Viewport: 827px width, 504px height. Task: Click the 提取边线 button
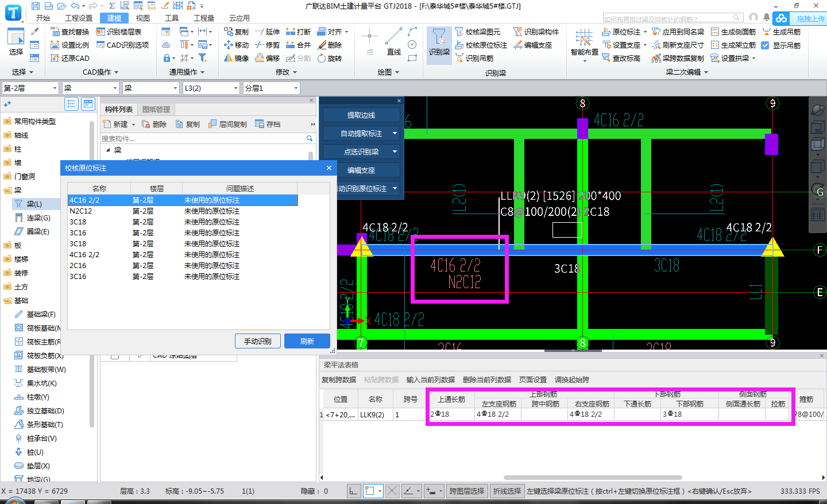pyautogui.click(x=361, y=115)
